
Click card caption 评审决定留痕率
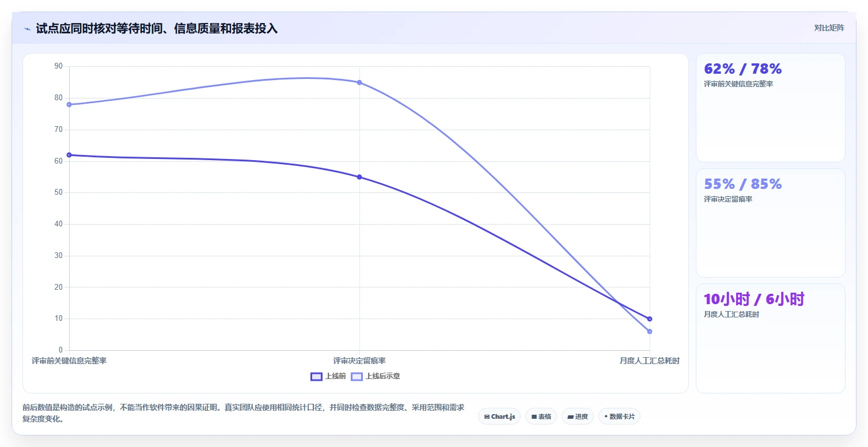[728, 199]
